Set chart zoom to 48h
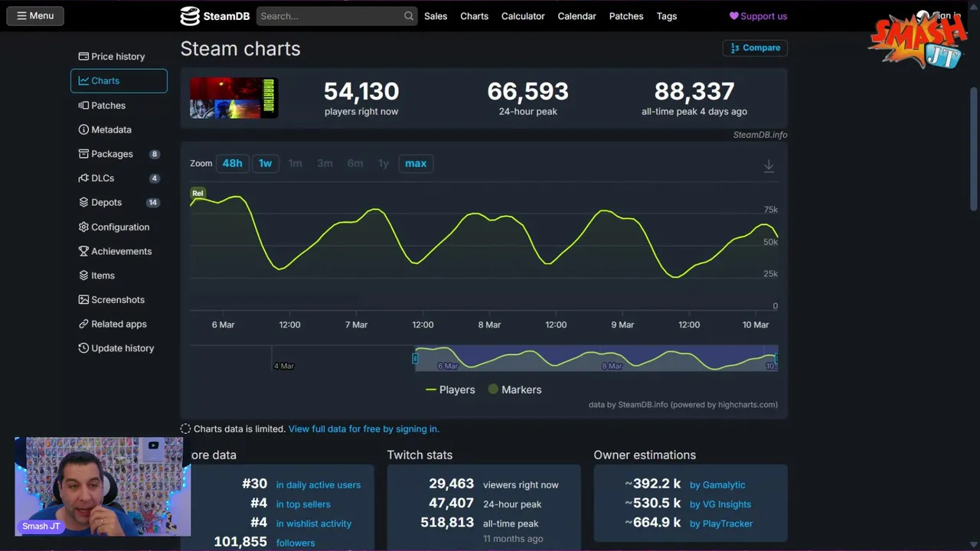The image size is (980, 551). [232, 163]
